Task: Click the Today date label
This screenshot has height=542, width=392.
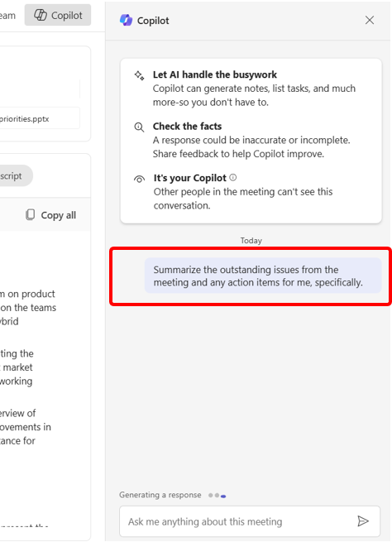Action: tap(251, 241)
